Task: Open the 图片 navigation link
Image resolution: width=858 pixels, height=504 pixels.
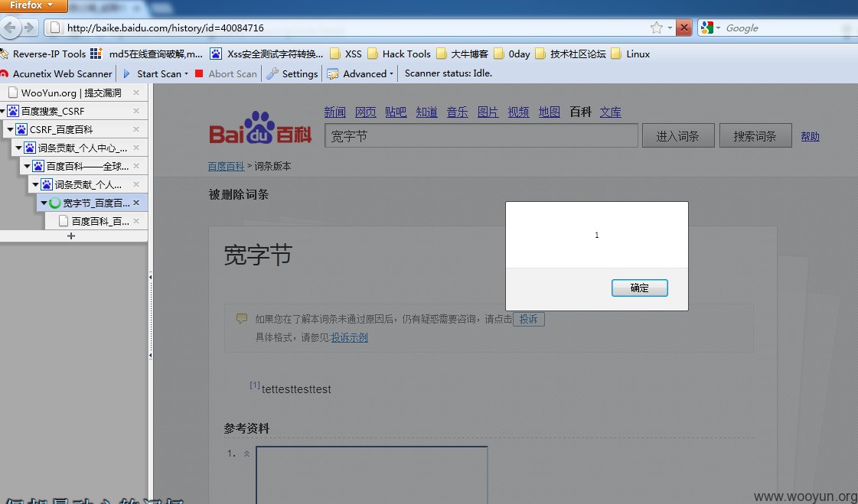Action: tap(488, 112)
